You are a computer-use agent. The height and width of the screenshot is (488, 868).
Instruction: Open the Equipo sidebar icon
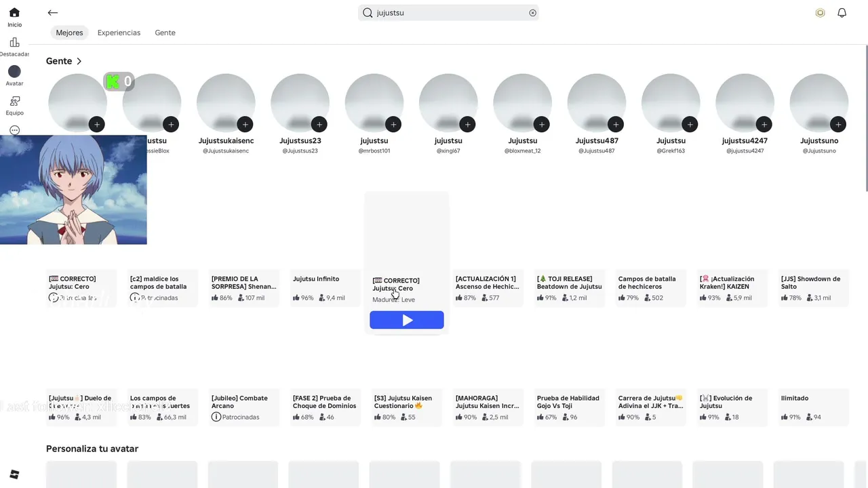pos(14,101)
